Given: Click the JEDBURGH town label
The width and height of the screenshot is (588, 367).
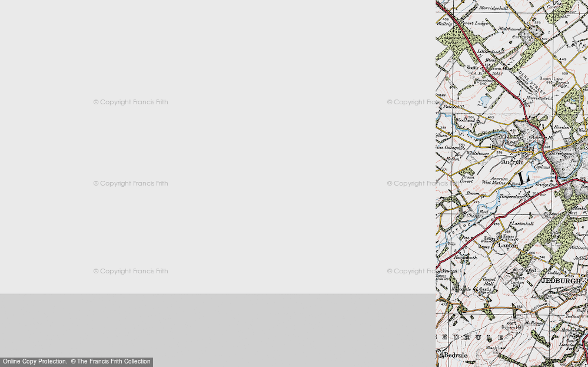Looking at the screenshot, I should pos(561,280).
